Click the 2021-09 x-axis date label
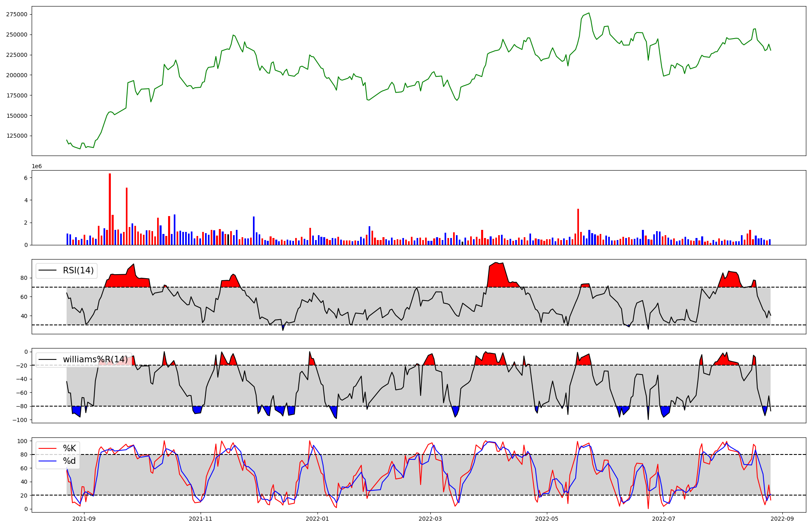Screen dimensions: 812x528 [x=84, y=519]
